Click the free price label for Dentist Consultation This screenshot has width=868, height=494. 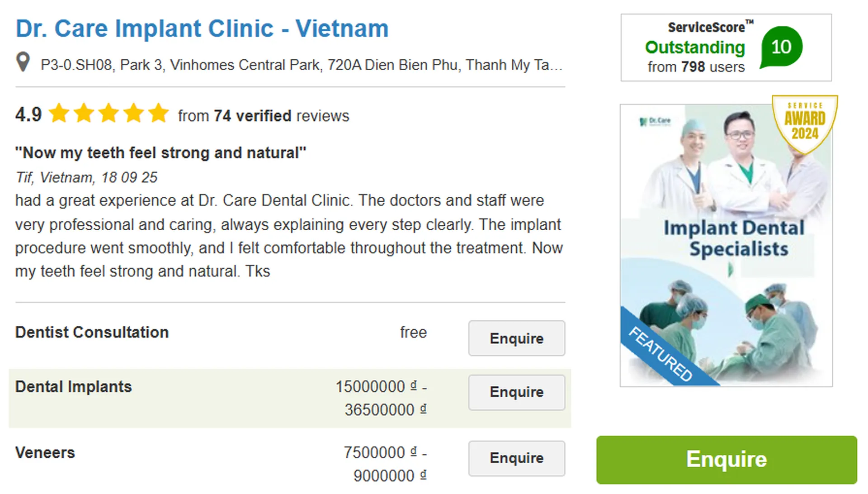[x=413, y=332]
